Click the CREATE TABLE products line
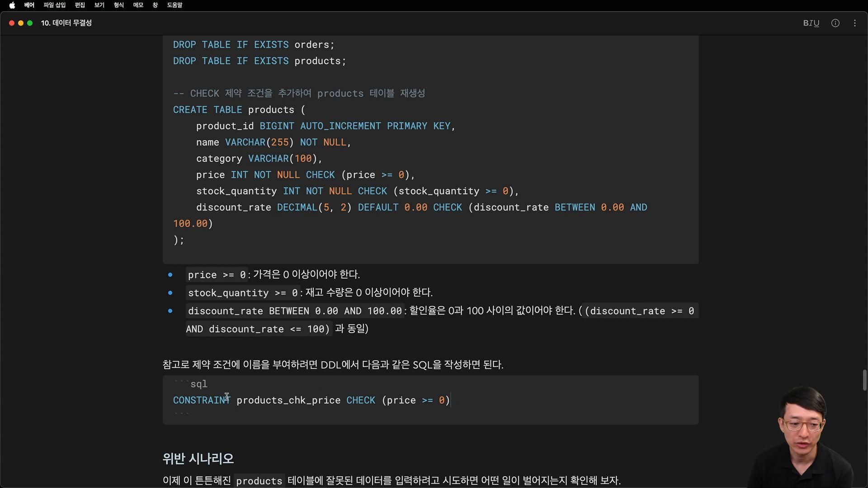Screen dimensions: 868x488 239,110
